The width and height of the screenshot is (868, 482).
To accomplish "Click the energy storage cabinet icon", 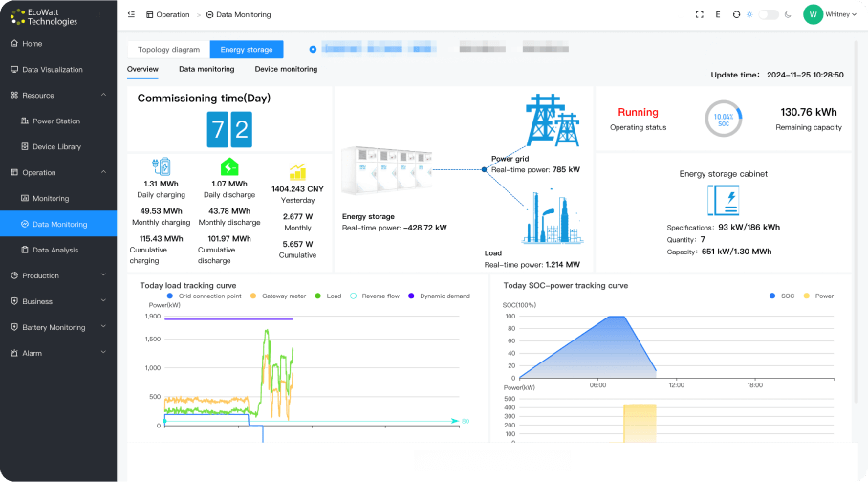I will (722, 201).
